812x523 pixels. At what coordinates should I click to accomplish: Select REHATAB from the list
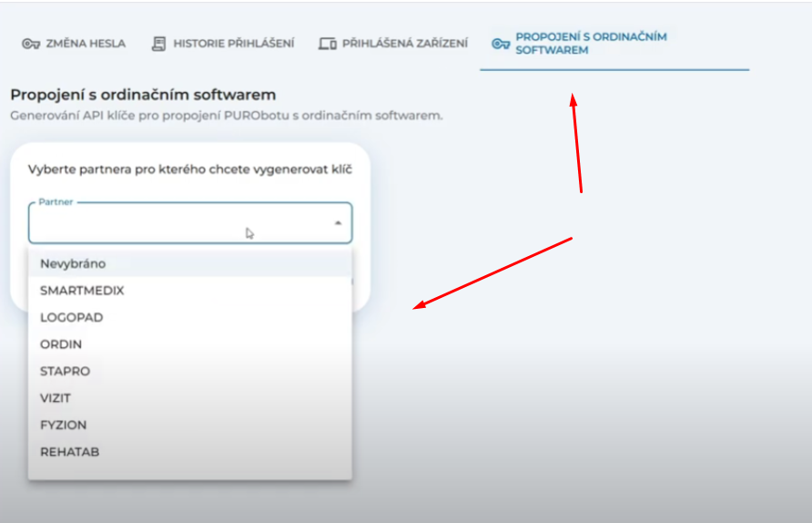coord(190,452)
